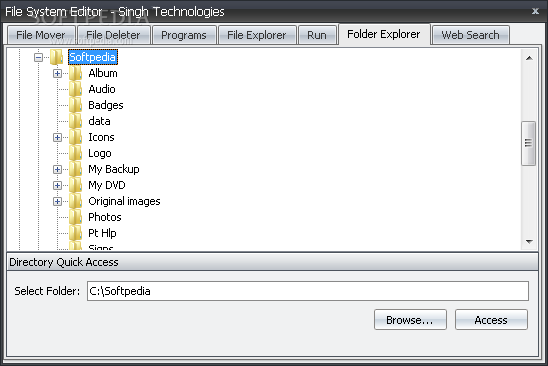Click the vertical scrollbar thumb
This screenshot has width=548, height=366.
point(528,143)
